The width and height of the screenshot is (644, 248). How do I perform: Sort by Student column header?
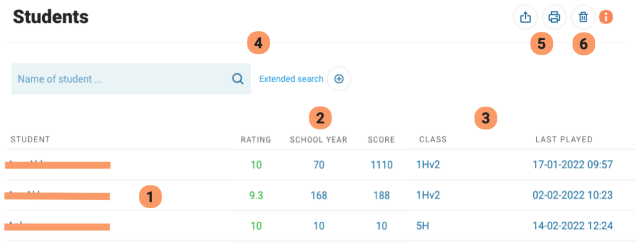coord(30,140)
